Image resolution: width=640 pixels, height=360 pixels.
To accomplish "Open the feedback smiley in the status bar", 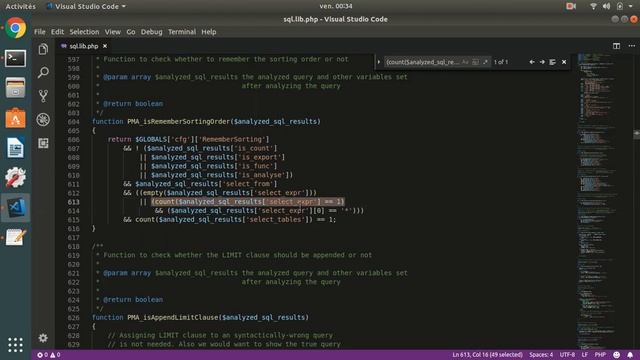I will (x=616, y=355).
